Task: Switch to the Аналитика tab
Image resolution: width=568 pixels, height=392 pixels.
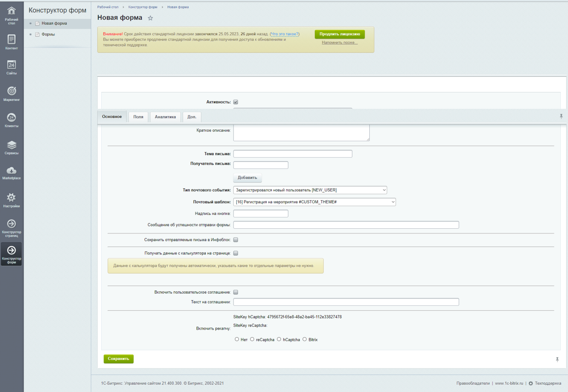Action: tap(165, 117)
